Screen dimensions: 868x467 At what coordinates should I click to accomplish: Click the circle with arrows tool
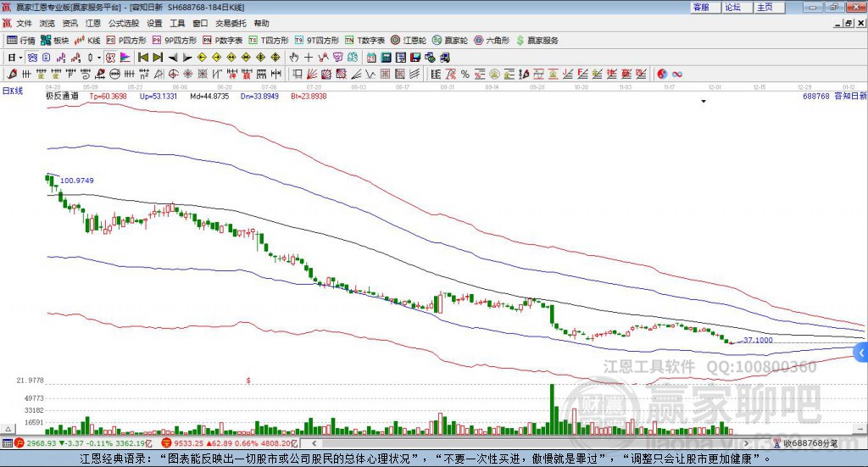[x=114, y=74]
